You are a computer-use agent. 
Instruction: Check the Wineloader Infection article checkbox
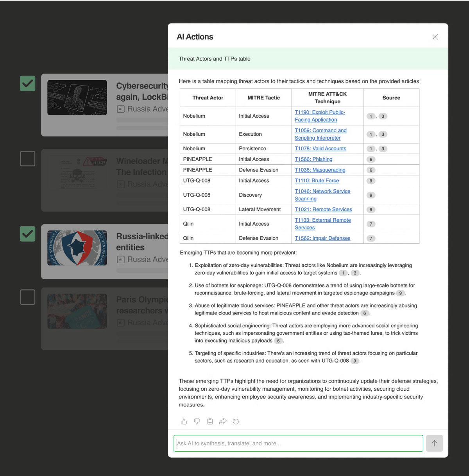click(x=27, y=158)
